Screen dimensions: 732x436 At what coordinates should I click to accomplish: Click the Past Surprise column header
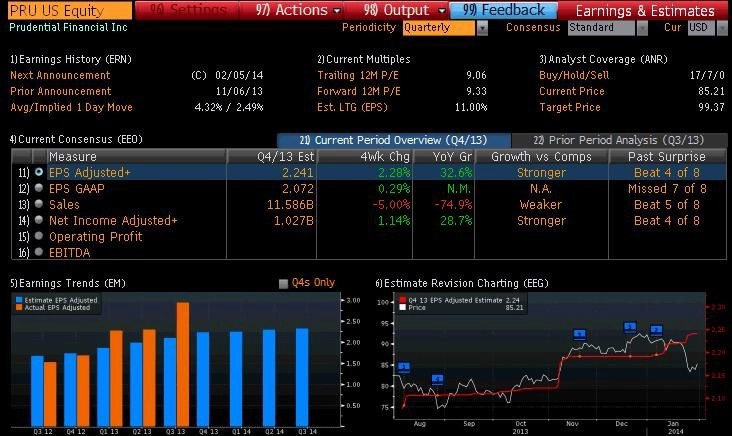(667, 156)
